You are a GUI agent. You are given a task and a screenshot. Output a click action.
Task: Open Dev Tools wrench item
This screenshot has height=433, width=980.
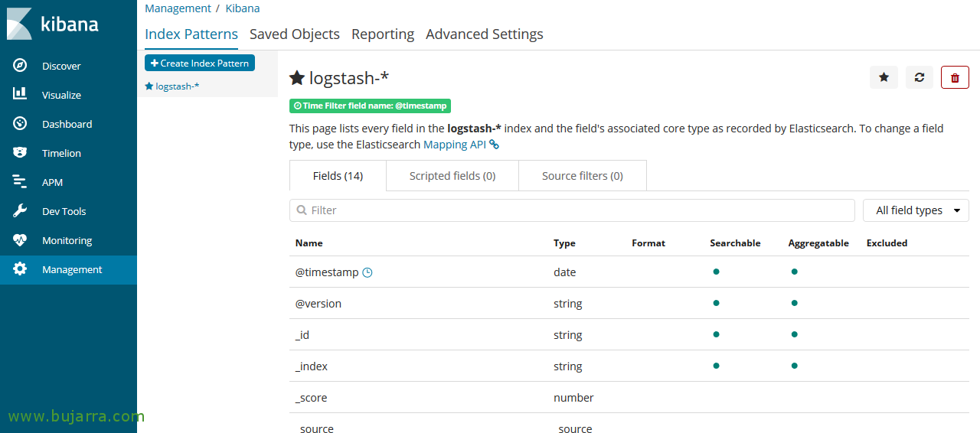pyautogui.click(x=64, y=211)
